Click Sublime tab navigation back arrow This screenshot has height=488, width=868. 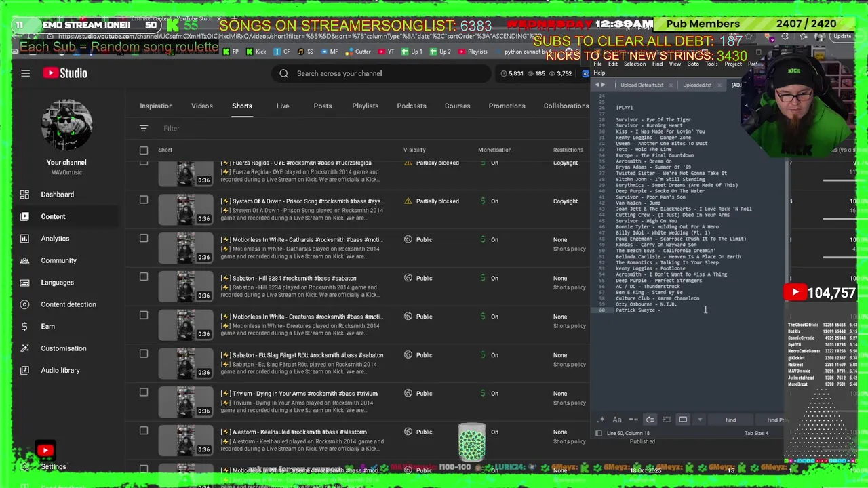tap(597, 85)
